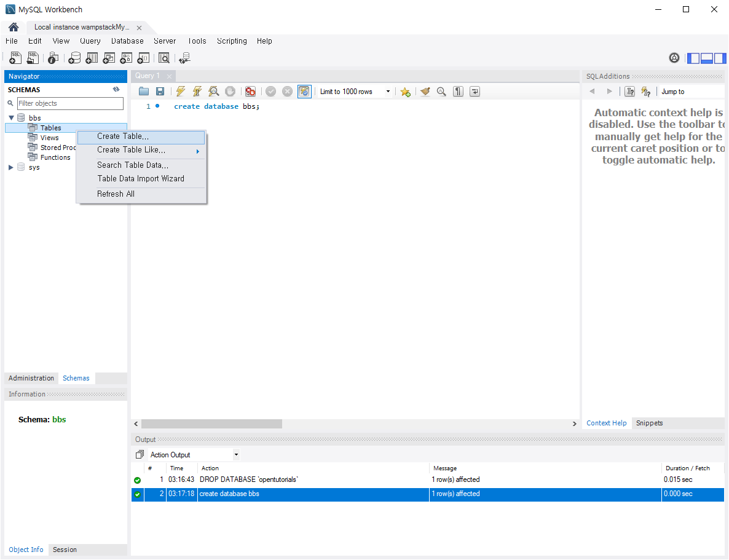This screenshot has width=729, height=560.
Task: Save the script with the floppy icon
Action: tap(160, 91)
